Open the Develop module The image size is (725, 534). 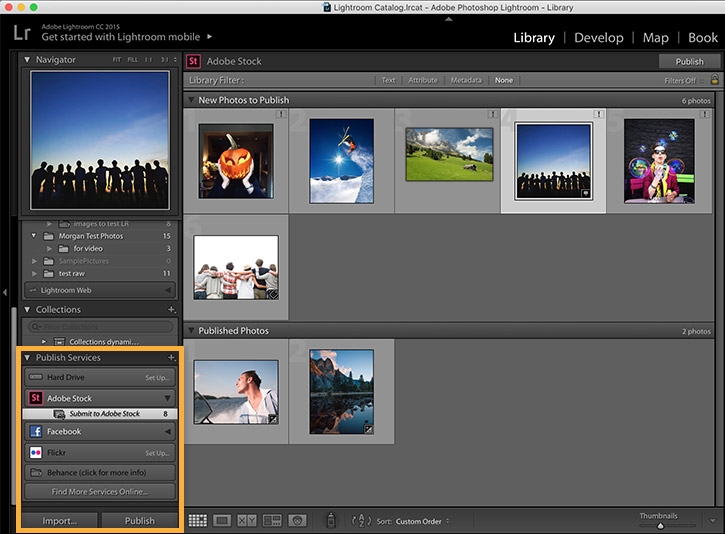pyautogui.click(x=598, y=37)
